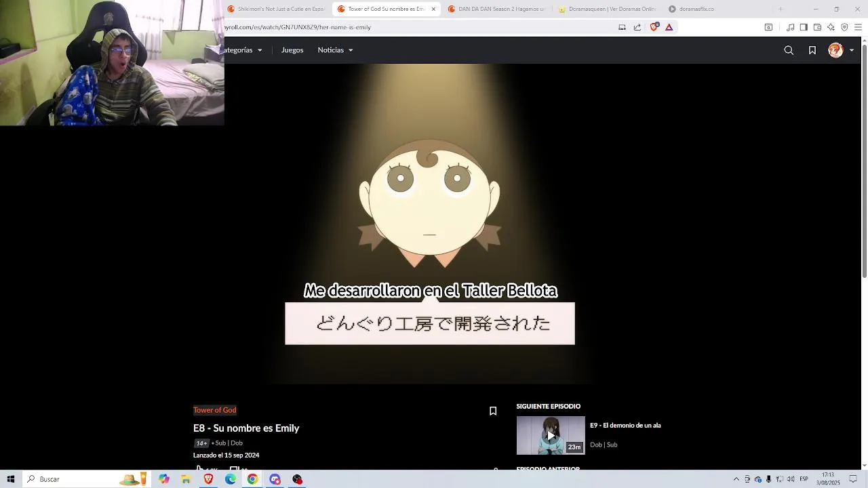Open the clock showing 17:13
868x488 pixels.
pos(828,479)
